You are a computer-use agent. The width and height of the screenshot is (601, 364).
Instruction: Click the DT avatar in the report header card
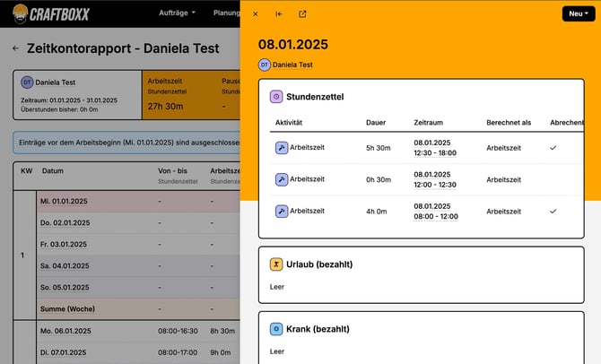(27, 82)
